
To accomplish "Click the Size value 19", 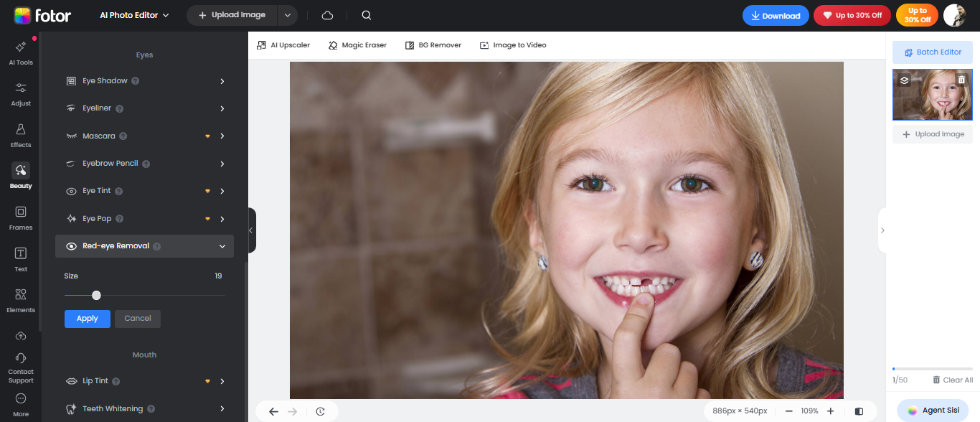I will (x=219, y=276).
